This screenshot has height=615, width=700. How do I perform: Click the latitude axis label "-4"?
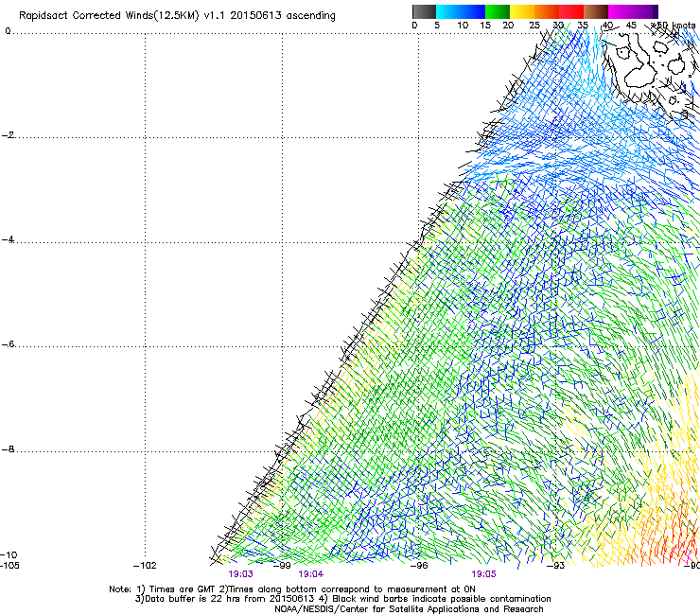[8, 239]
